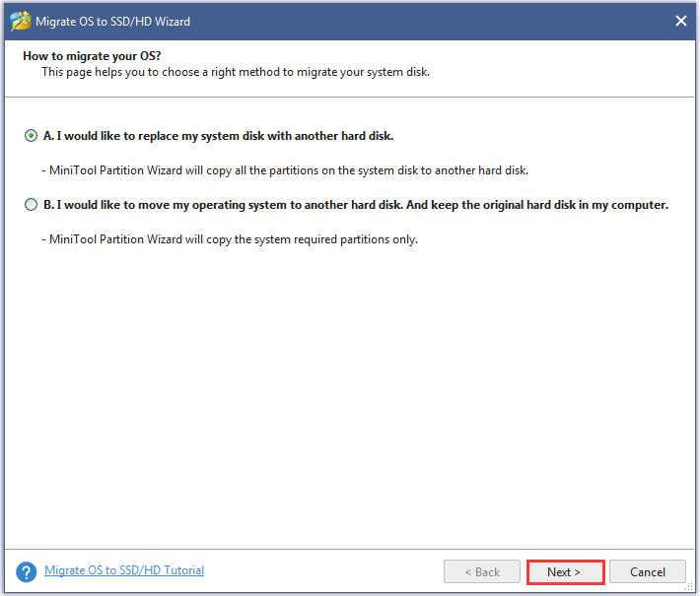Click the greater-than arrow on Next button

tap(577, 572)
